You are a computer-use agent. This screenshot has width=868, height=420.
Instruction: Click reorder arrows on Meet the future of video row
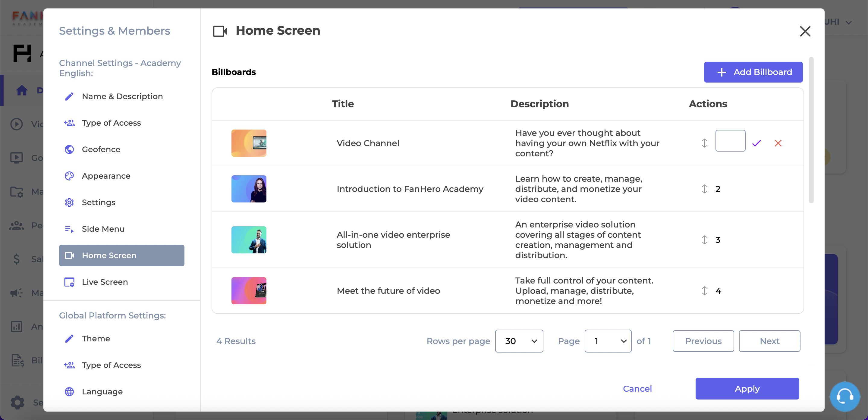705,291
